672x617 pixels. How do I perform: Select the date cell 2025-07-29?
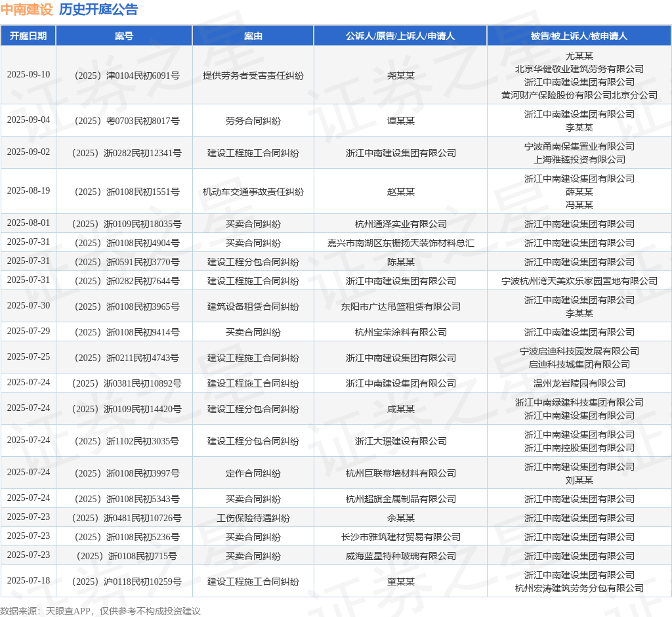click(x=28, y=331)
